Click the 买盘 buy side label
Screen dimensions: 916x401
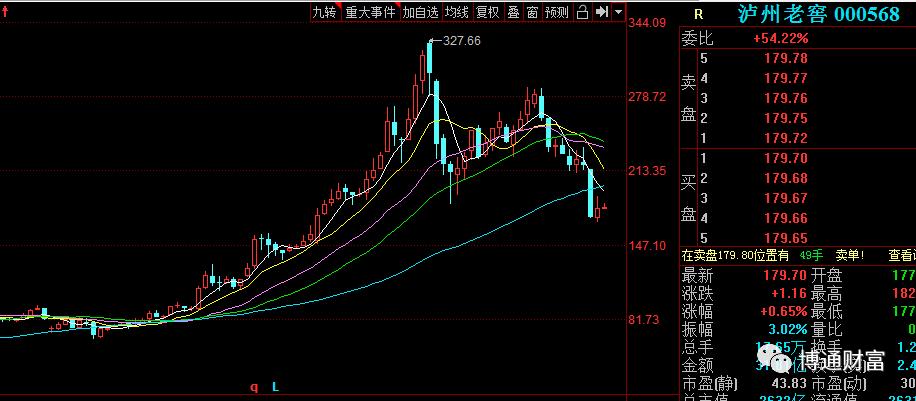[689, 199]
